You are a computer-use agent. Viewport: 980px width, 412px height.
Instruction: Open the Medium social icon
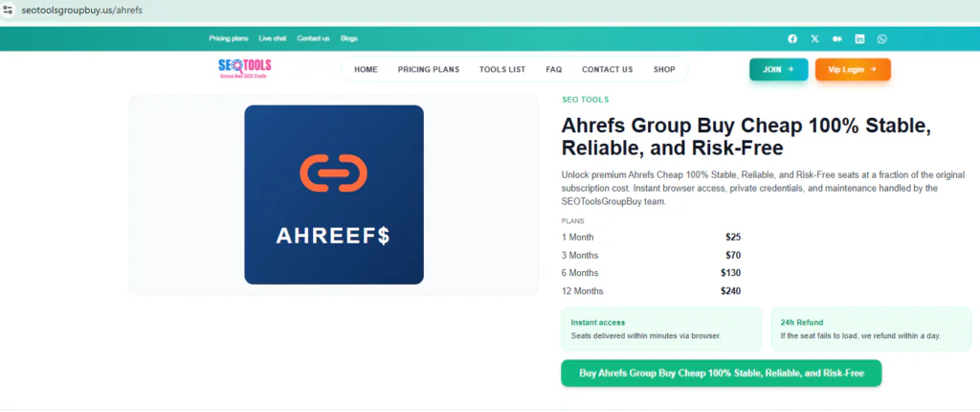[x=837, y=38]
